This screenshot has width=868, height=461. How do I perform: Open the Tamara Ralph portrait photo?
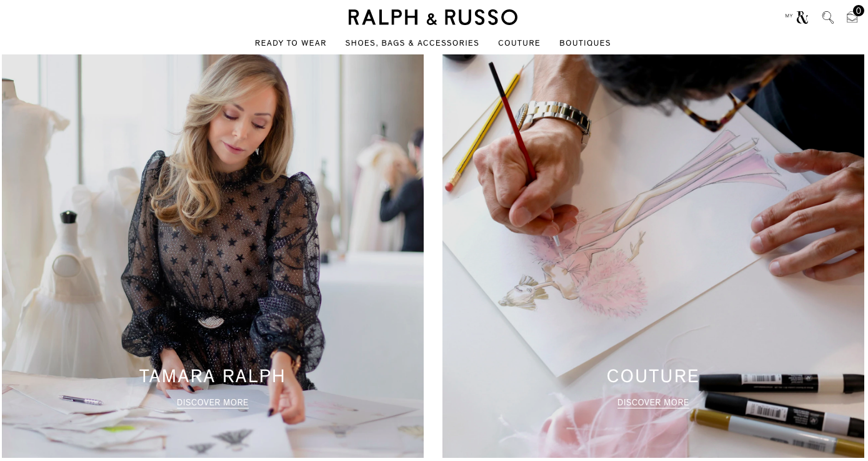(x=212, y=256)
